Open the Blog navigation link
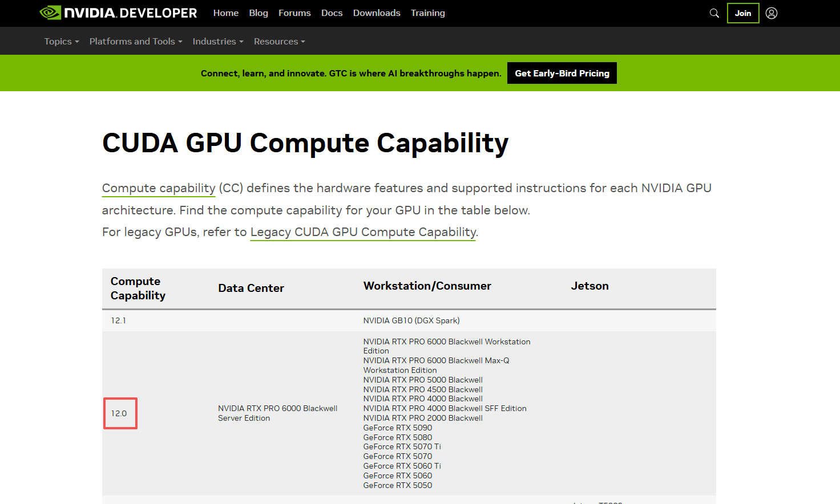This screenshot has height=504, width=840. pos(259,13)
